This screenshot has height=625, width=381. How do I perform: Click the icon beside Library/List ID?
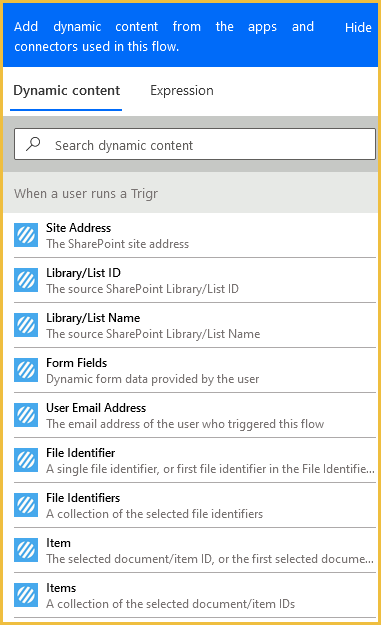26,280
